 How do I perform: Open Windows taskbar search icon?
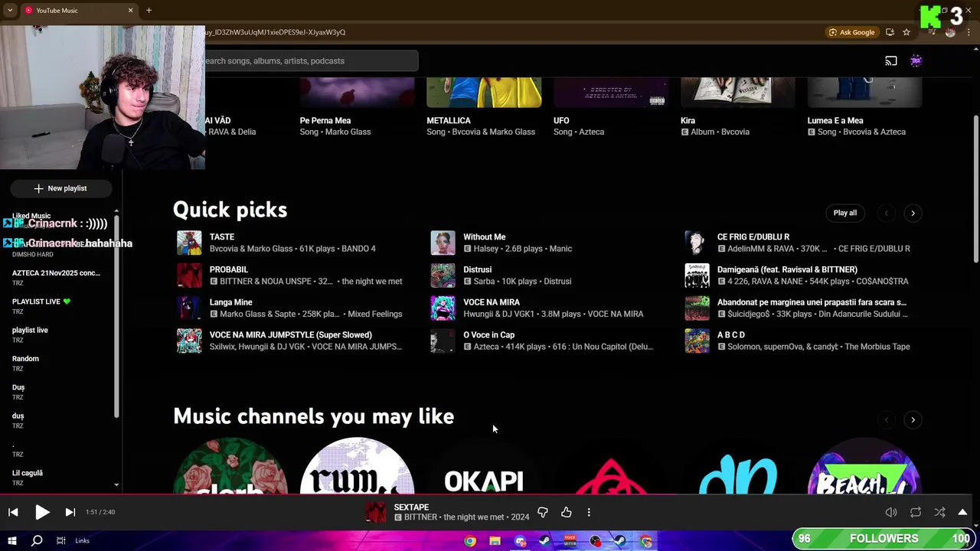(x=36, y=540)
